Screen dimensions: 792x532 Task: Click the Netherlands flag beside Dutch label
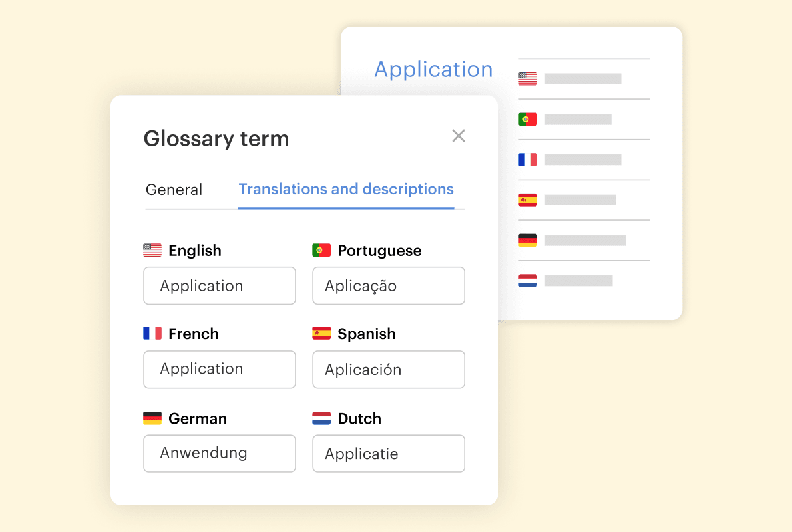click(x=321, y=418)
